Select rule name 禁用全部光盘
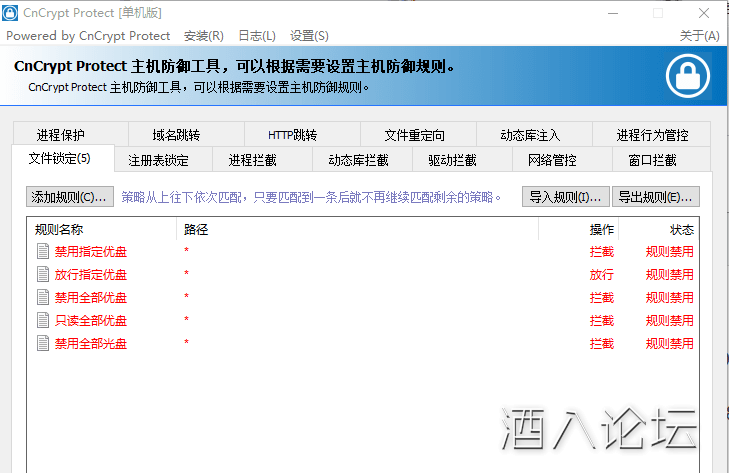Viewport: 729px width, 473px height. (91, 344)
